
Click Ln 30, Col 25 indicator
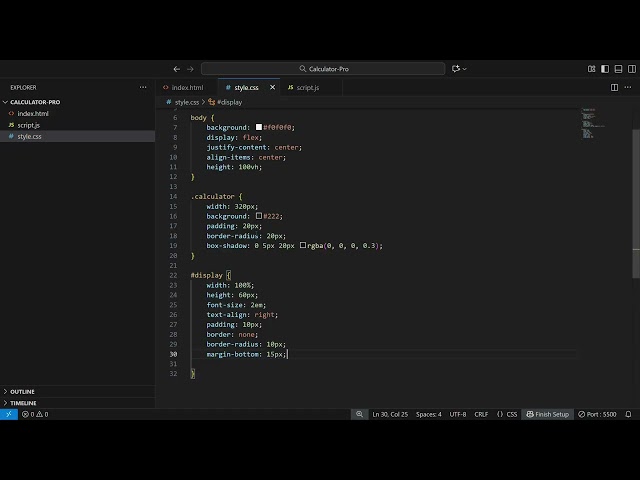click(390, 414)
